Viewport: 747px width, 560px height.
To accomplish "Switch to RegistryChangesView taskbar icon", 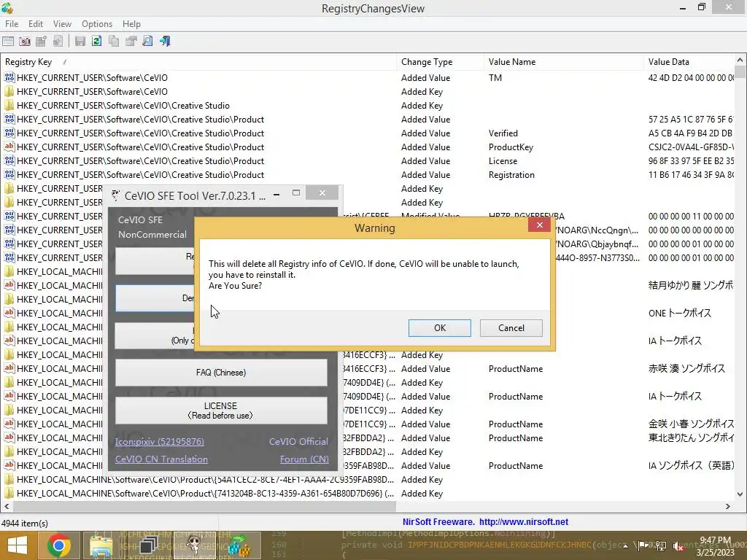I will point(239,545).
